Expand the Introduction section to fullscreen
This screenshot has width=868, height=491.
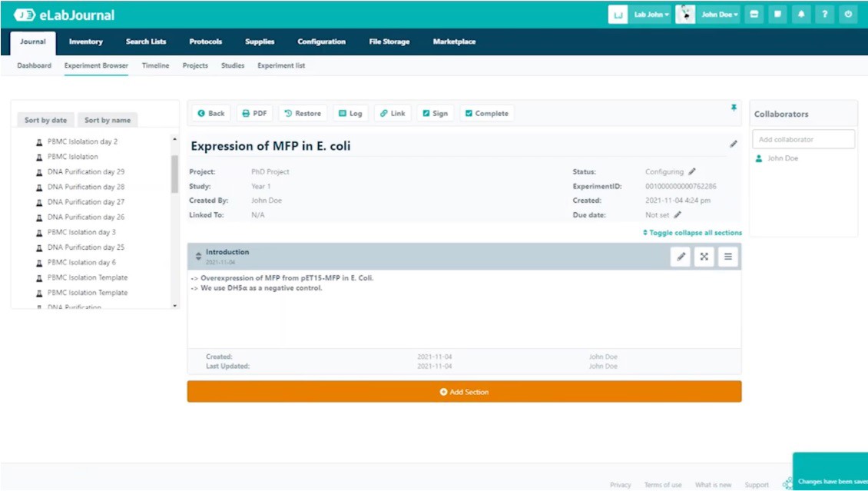point(704,257)
